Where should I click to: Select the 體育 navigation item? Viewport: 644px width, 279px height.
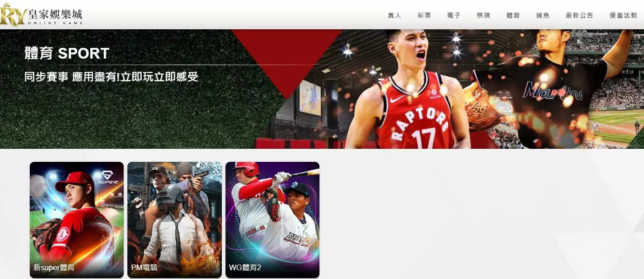[513, 15]
